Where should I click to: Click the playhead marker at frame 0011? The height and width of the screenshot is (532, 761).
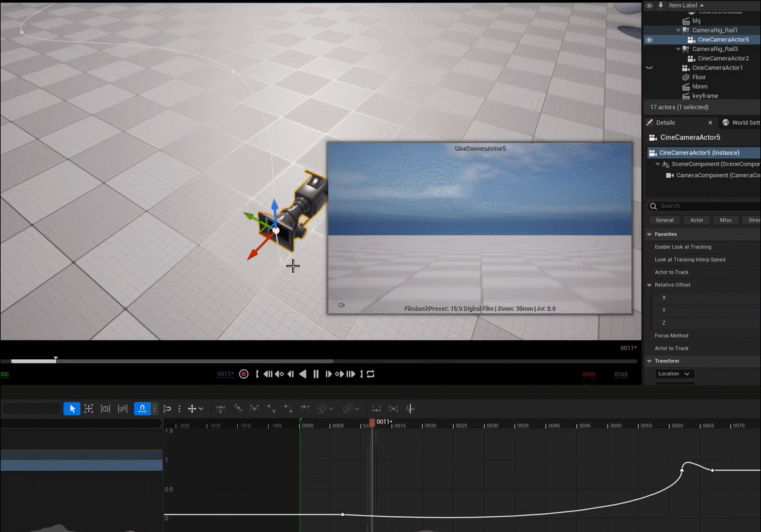[x=372, y=423]
